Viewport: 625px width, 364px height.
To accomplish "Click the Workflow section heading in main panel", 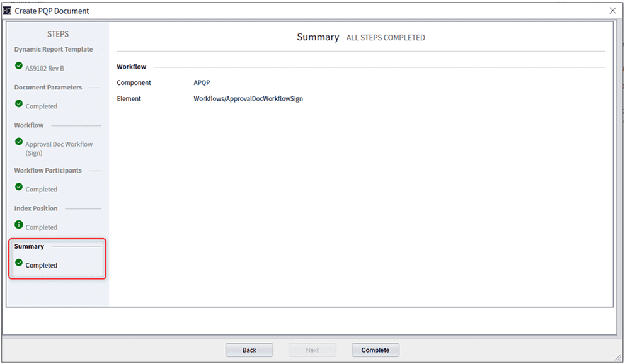I will [132, 67].
